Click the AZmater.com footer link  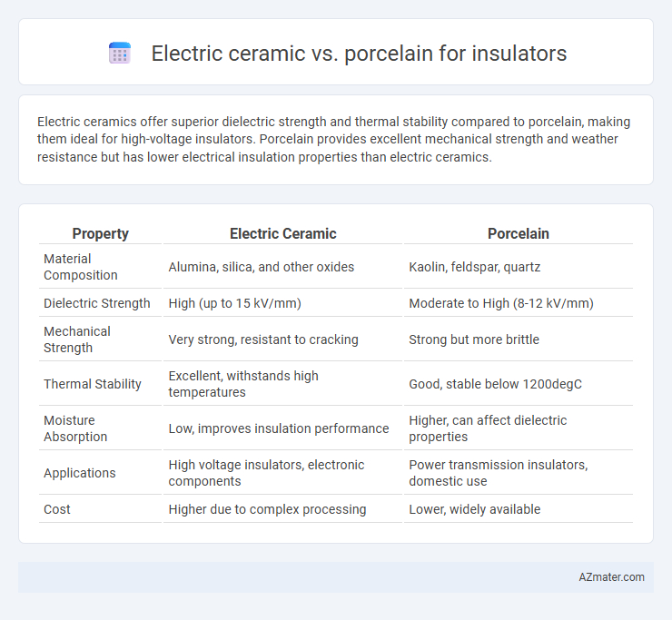click(x=611, y=577)
